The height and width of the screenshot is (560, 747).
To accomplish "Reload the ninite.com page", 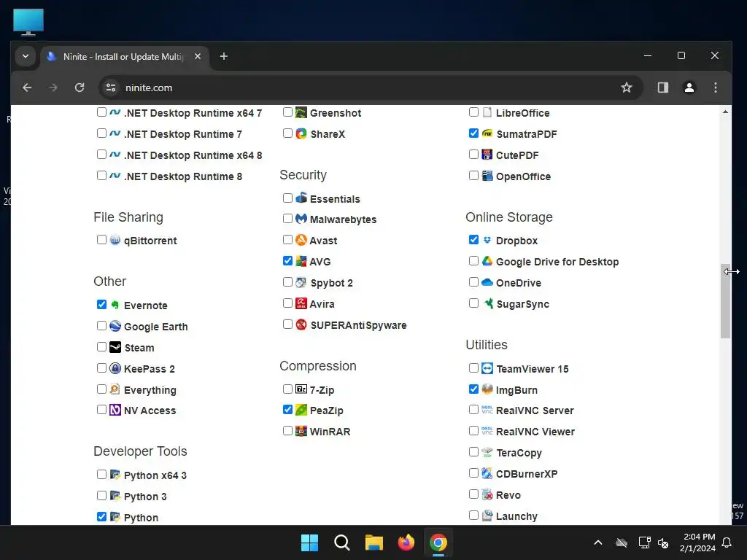I will (x=80, y=87).
